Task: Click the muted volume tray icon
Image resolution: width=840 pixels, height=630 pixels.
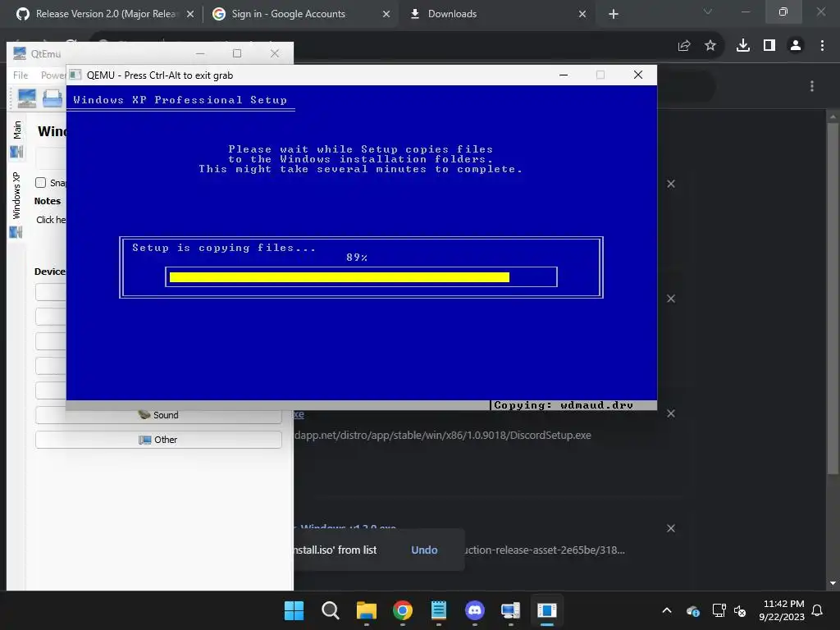Action: [x=740, y=610]
